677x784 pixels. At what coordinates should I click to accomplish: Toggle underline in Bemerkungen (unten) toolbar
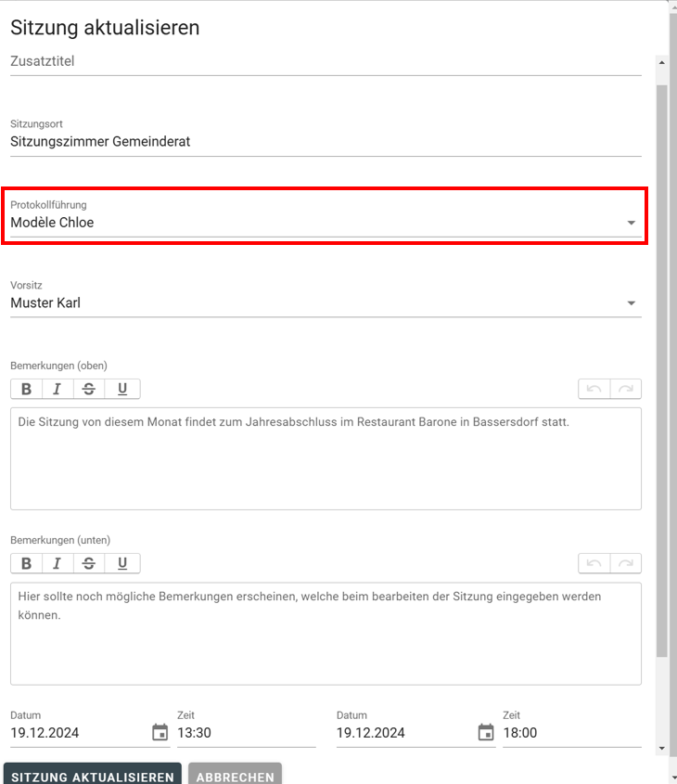(x=122, y=563)
